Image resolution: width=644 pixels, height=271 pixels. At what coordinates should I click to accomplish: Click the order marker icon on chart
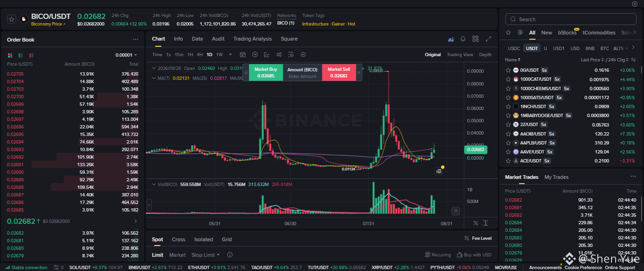[439, 171]
